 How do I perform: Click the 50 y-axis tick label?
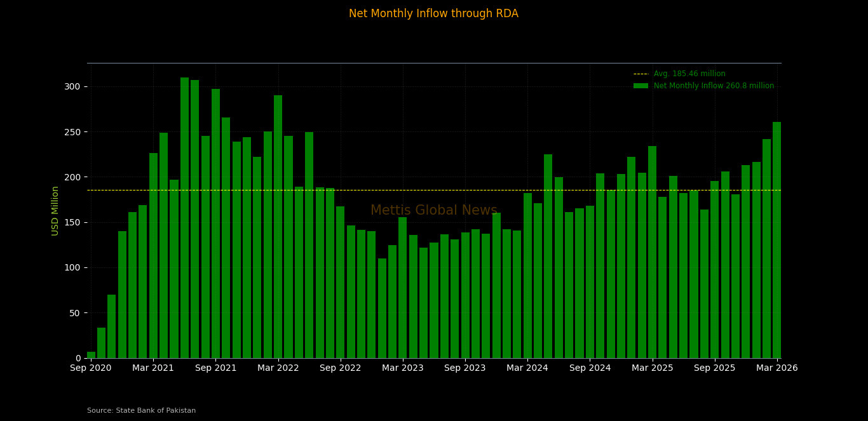click(x=75, y=313)
